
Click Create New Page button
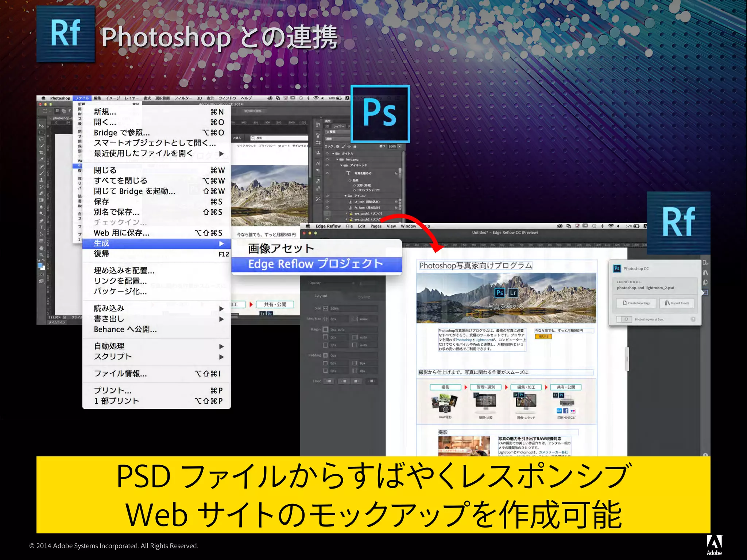[636, 303]
